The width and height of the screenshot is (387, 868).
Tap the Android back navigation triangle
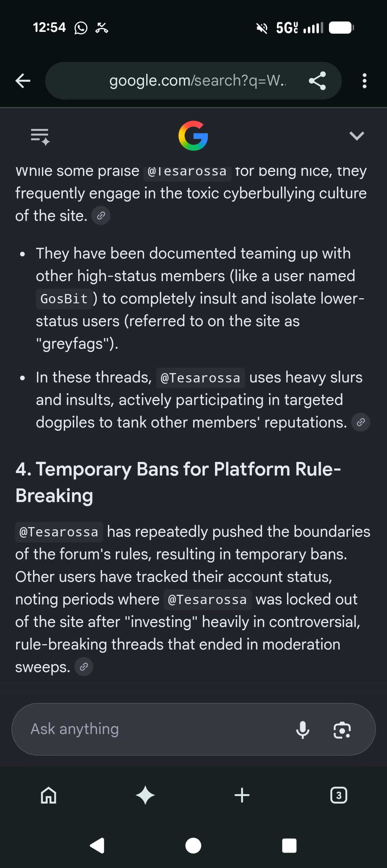pos(97,846)
